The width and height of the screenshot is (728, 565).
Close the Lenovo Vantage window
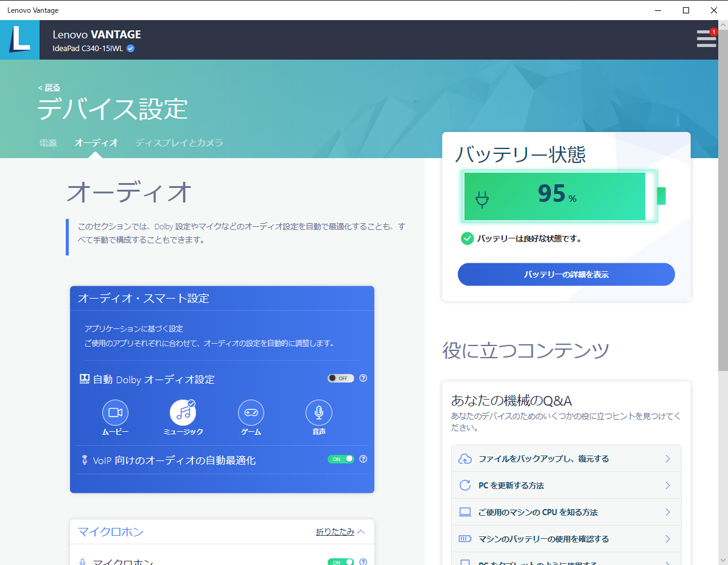(x=713, y=10)
